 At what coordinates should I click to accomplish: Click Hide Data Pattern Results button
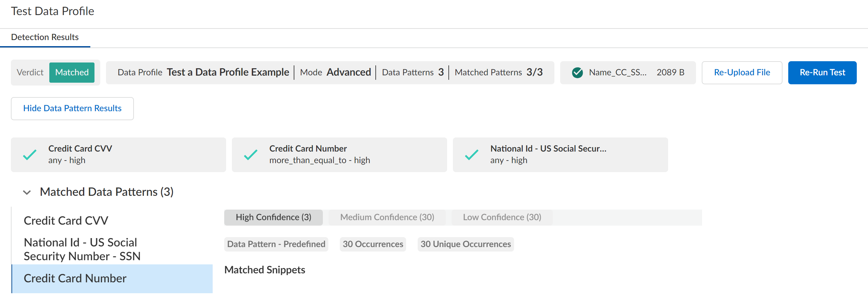pos(72,109)
